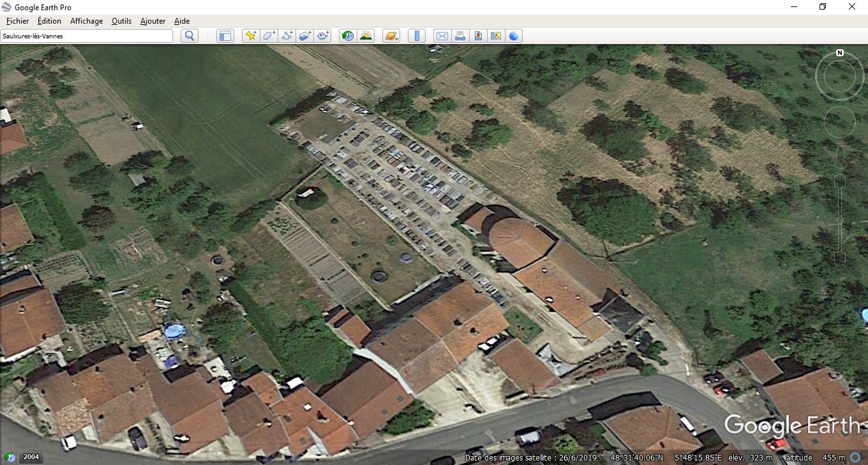Launch Earth in the browser via the globe icon
This screenshot has height=465, width=868.
coord(514,36)
